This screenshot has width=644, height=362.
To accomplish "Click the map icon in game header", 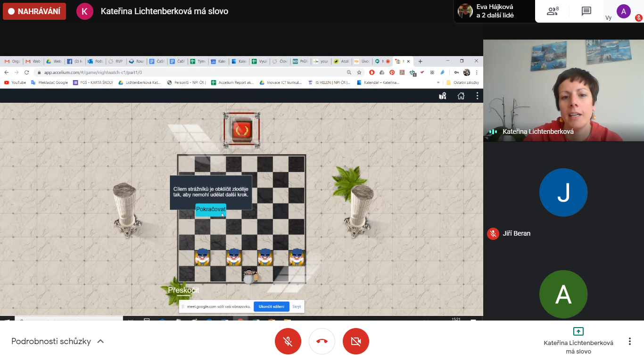I will pos(442,96).
